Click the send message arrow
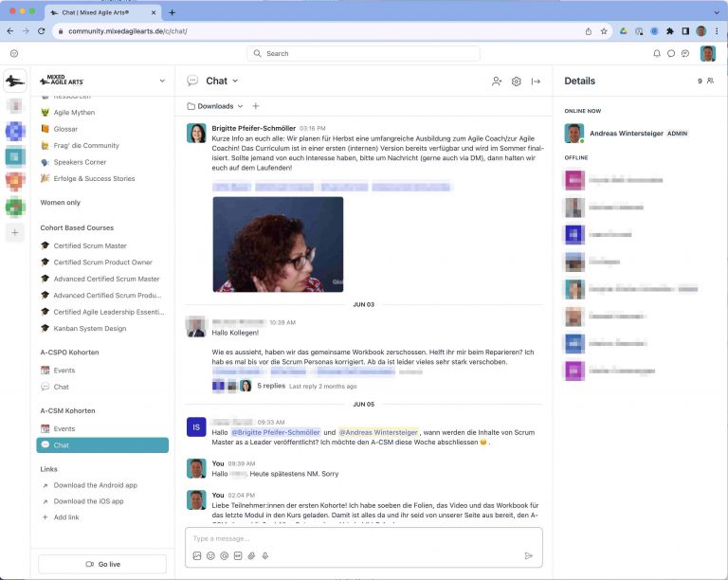 [528, 555]
